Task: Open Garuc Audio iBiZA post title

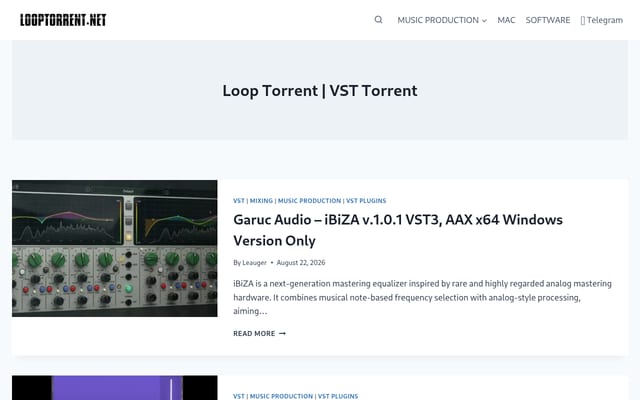Action: [398, 230]
